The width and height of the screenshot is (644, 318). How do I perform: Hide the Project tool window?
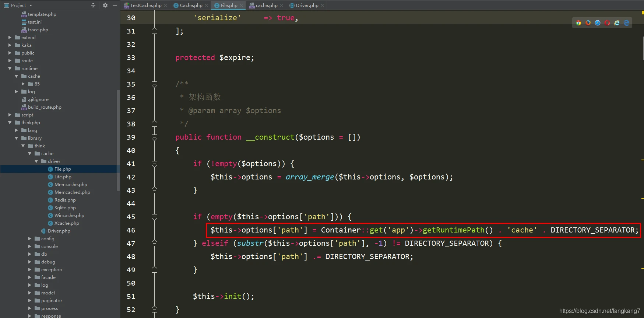click(115, 5)
